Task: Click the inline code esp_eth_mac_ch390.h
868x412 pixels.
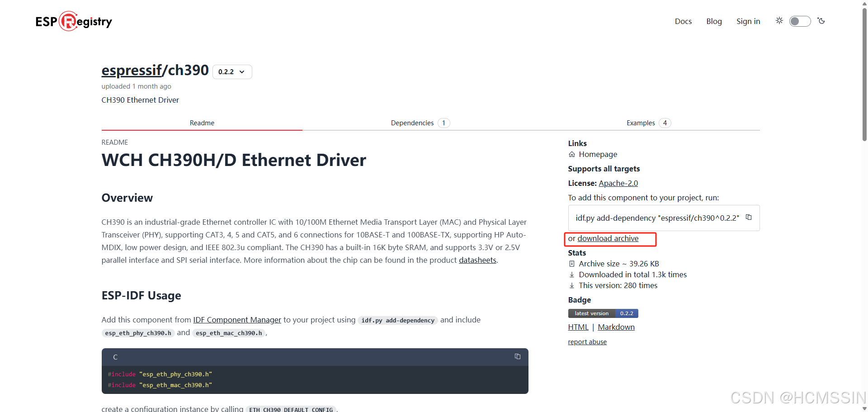Action: pyautogui.click(x=229, y=333)
